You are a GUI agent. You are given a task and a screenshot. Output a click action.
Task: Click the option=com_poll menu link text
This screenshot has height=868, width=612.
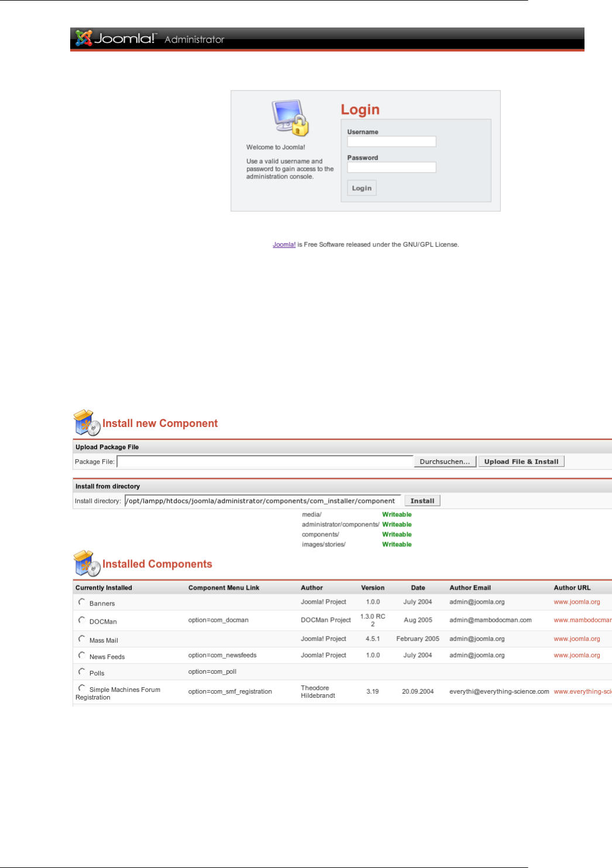click(x=212, y=671)
